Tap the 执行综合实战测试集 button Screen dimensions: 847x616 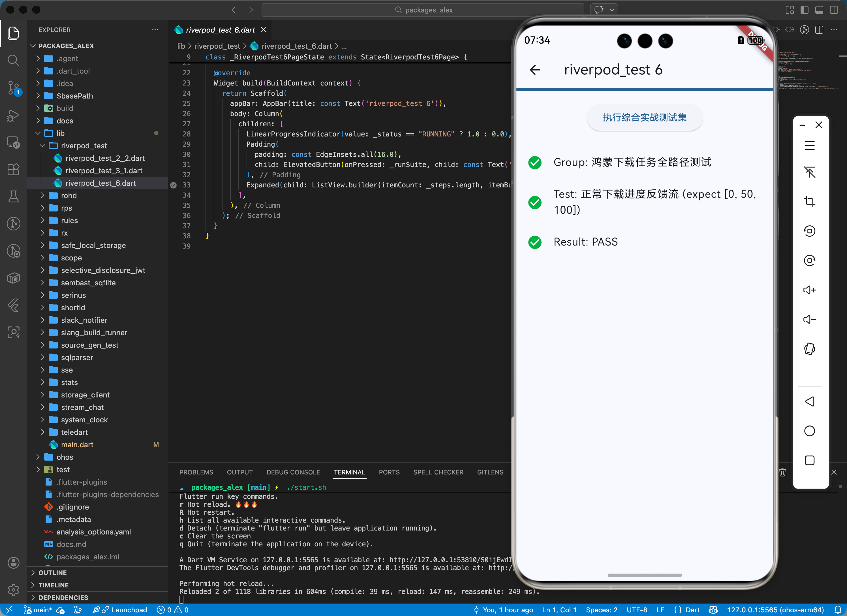(x=644, y=117)
